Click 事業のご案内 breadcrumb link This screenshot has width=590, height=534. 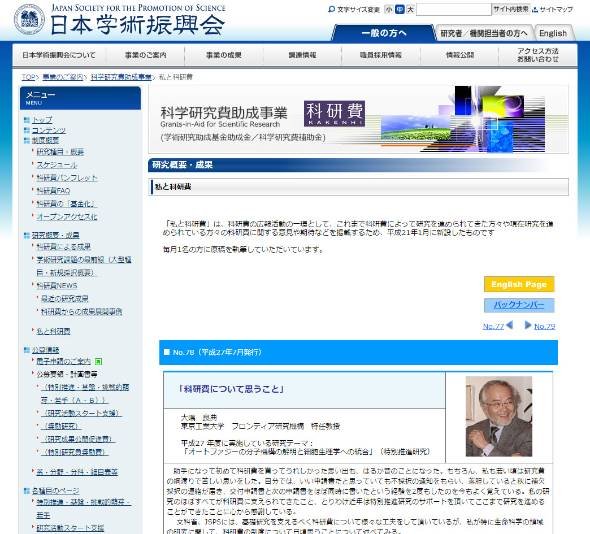pos(63,77)
